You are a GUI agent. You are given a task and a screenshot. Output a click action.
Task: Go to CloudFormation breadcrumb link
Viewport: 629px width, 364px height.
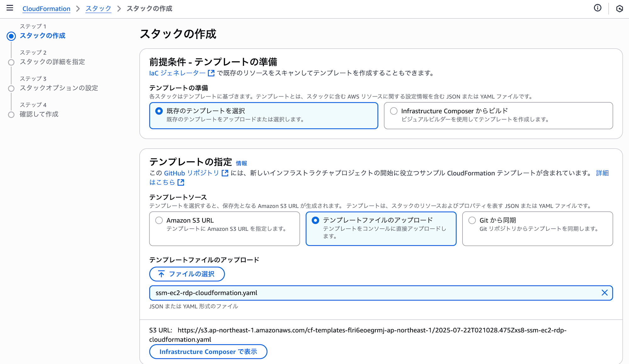coord(46,8)
